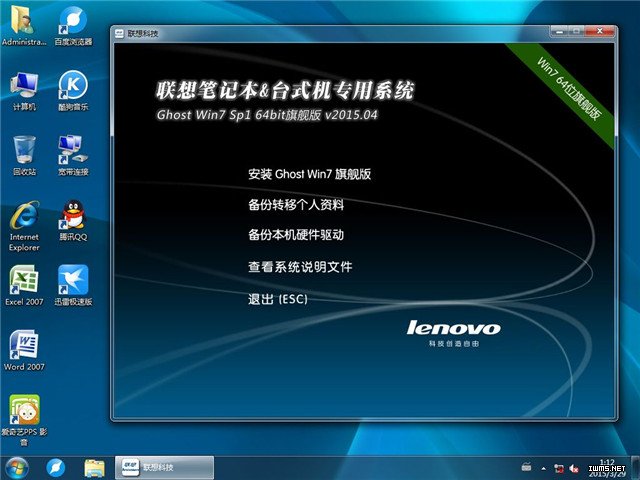The image size is (640, 480).
Task: Open Word 2007 desktop shortcut
Action: (x=24, y=350)
